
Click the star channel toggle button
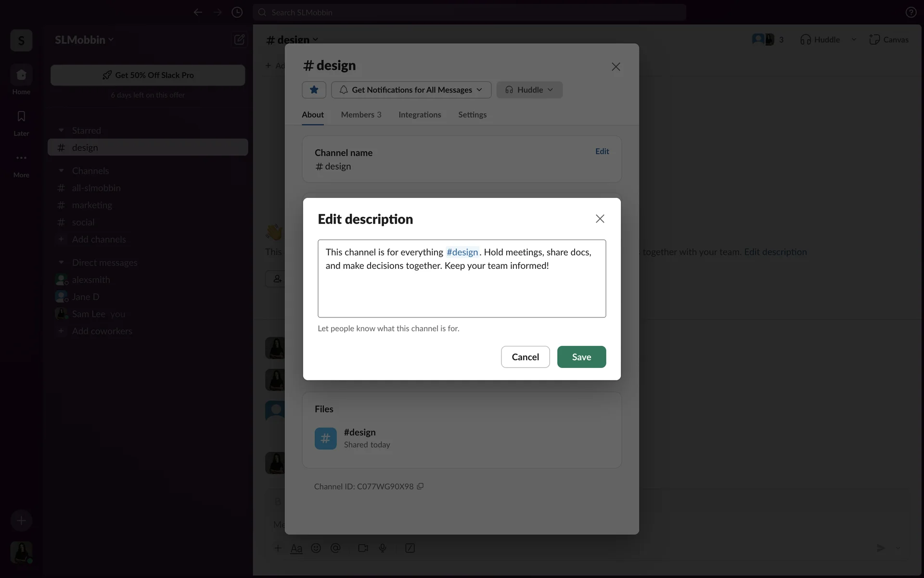tap(314, 90)
